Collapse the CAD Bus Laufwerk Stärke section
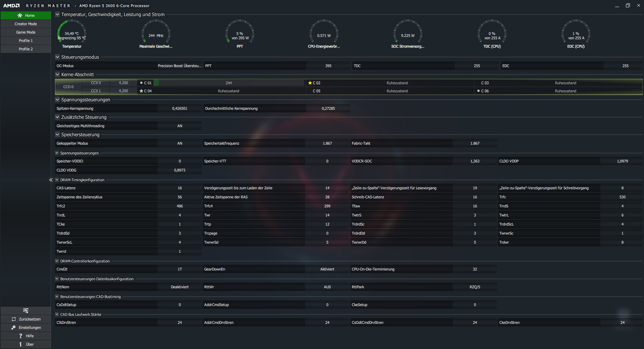This screenshot has width=644, height=349. coord(57,314)
